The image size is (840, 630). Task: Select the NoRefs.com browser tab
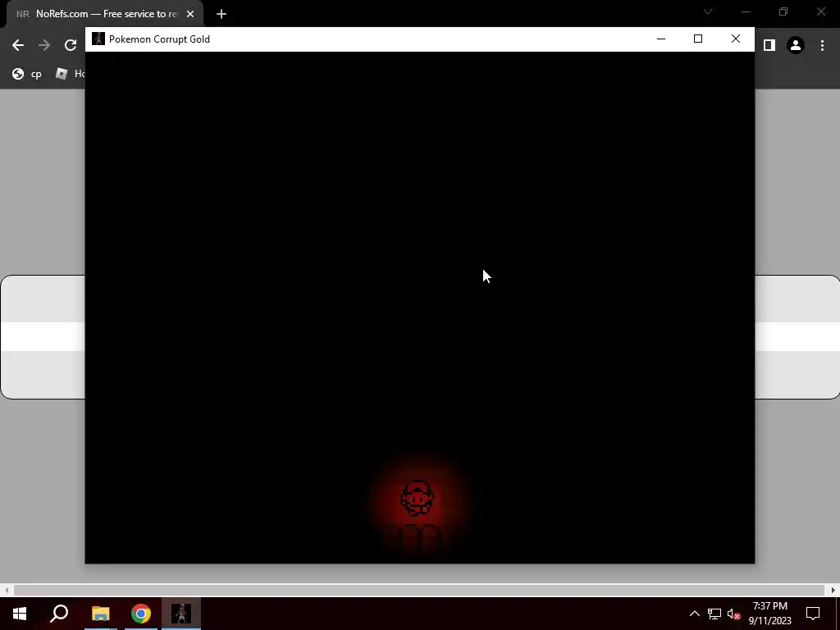pos(104,14)
